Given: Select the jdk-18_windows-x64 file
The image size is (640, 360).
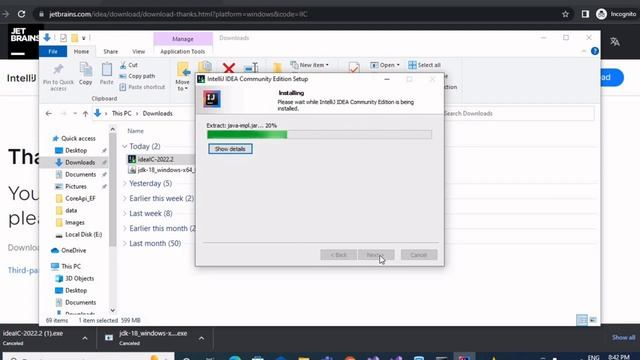Looking at the screenshot, I should tap(162, 170).
